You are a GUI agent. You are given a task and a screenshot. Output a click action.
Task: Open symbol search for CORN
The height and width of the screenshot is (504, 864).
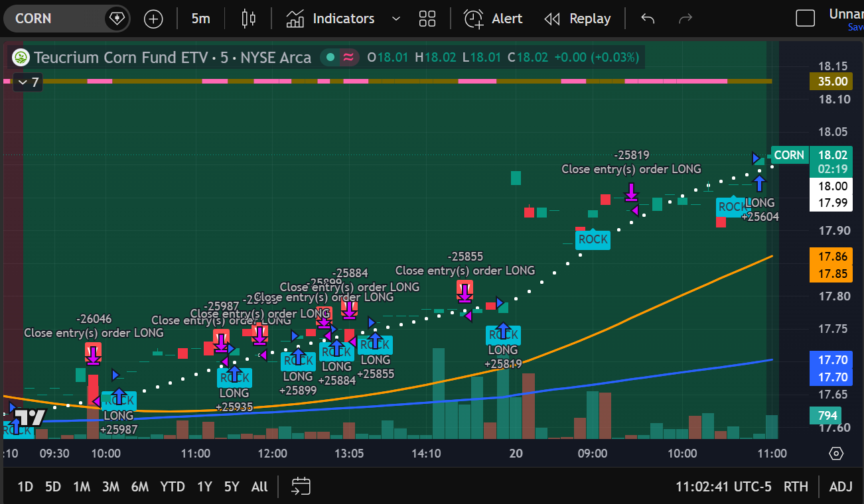33,19
